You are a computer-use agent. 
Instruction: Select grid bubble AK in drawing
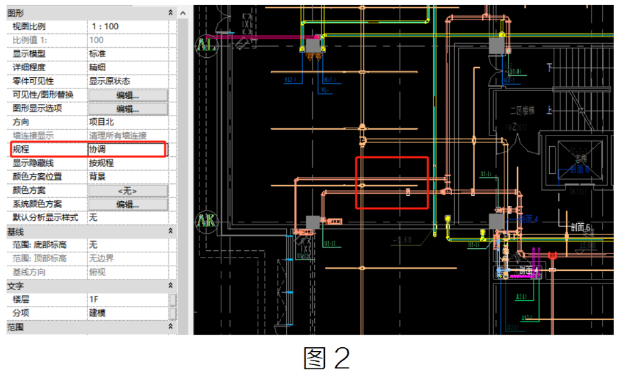[207, 221]
